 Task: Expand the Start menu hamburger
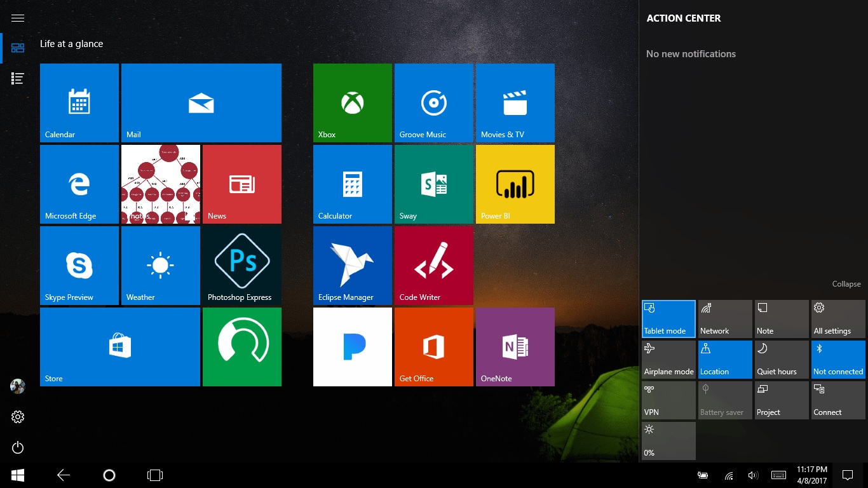[17, 17]
